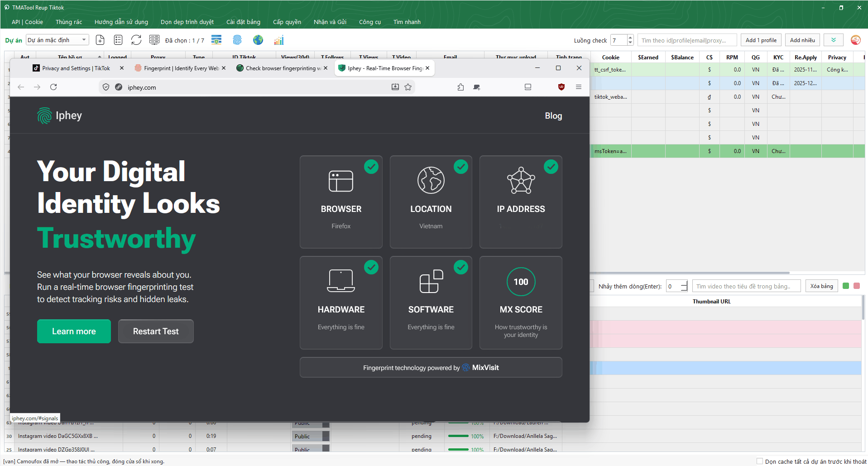Click the pink color square next to Xóa bảng
The width and height of the screenshot is (868, 466).
click(856, 286)
